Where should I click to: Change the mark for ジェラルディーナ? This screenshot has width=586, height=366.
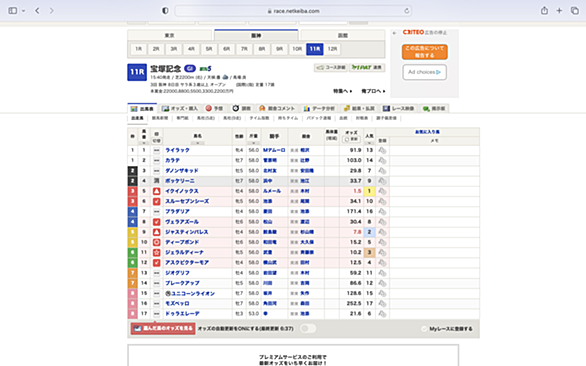[x=157, y=252]
